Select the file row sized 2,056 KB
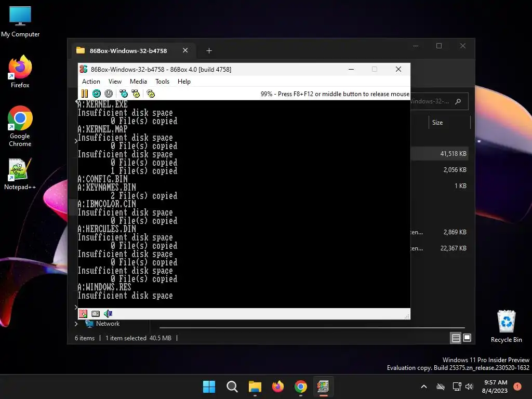Image resolution: width=532 pixels, height=399 pixels. (439, 170)
